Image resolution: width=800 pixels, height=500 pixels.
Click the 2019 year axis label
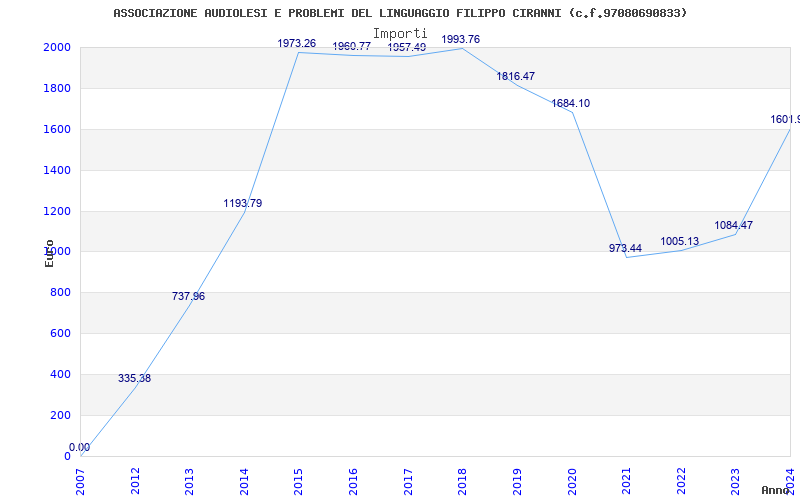(x=517, y=482)
